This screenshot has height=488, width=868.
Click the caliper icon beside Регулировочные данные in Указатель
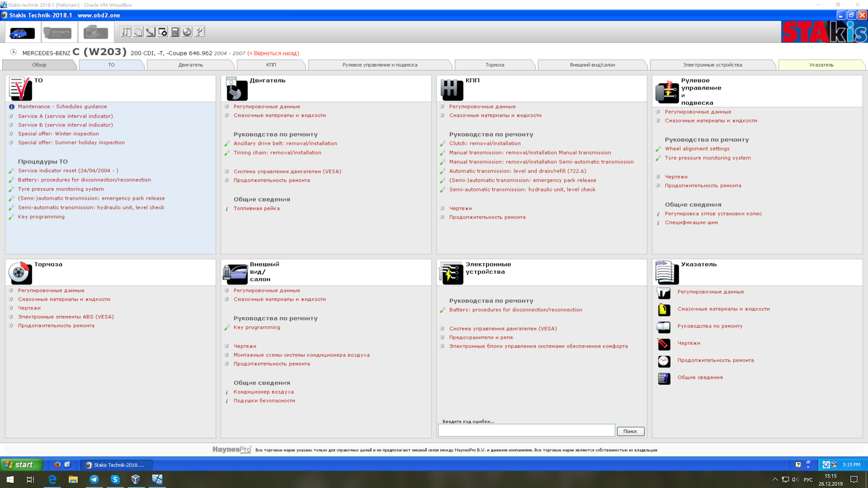tap(664, 293)
